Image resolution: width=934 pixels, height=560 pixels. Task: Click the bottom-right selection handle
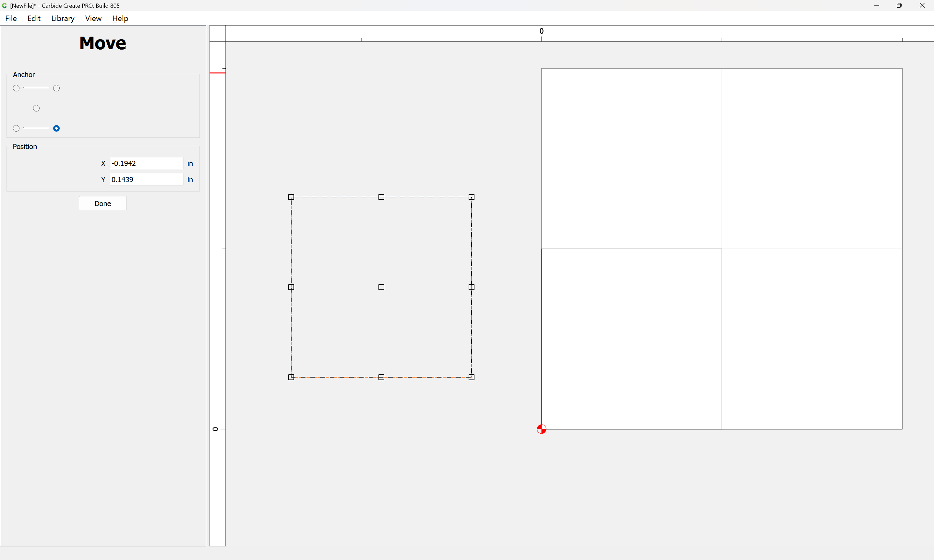point(472,377)
